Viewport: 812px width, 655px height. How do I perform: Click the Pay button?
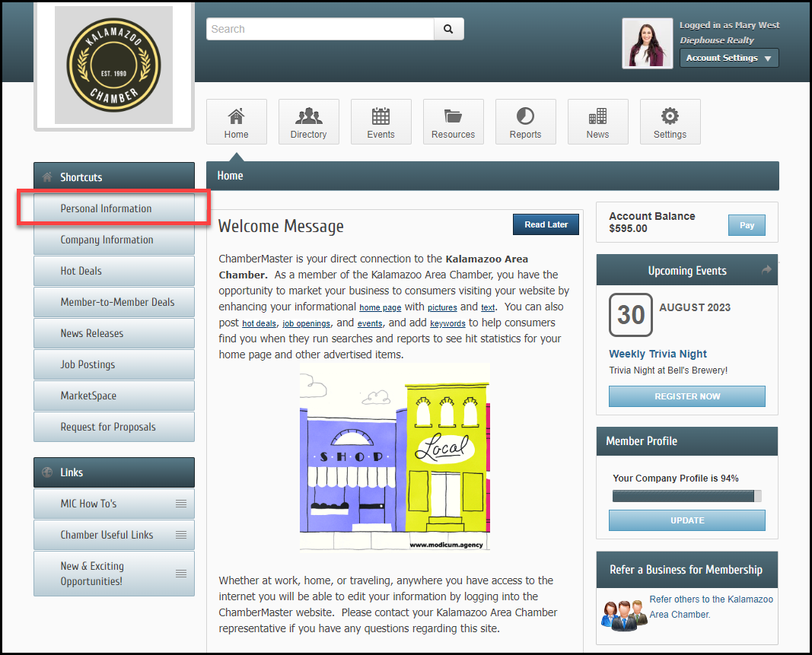pyautogui.click(x=747, y=225)
